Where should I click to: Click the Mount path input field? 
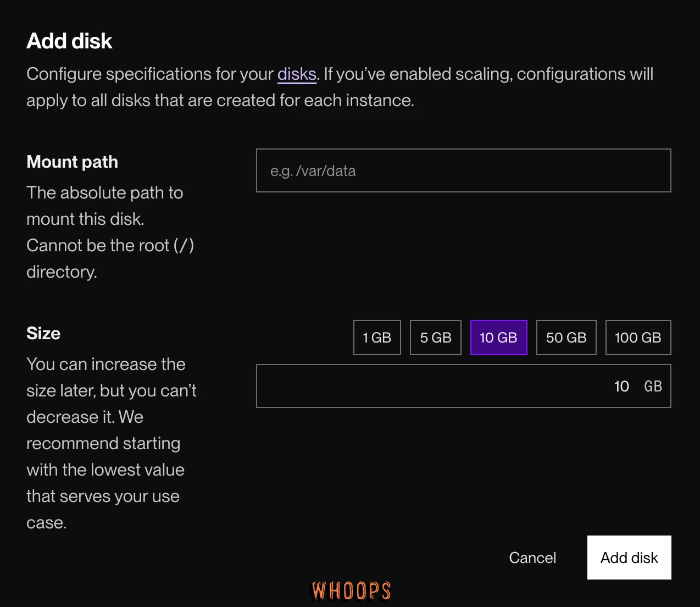[463, 170]
